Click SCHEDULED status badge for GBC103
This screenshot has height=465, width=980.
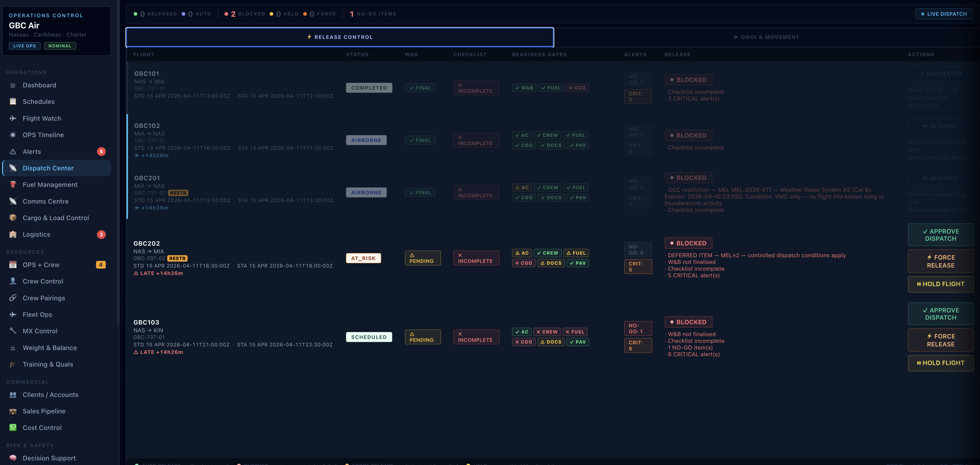click(369, 337)
